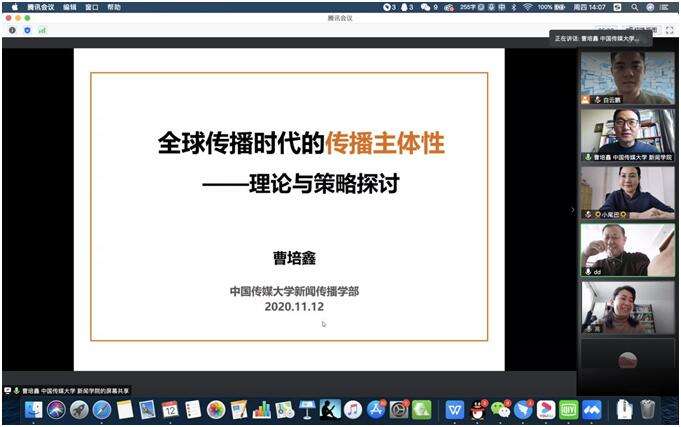Viewport: 681px width, 427px height.
Task: Open System Preferences gear in Dock
Action: pos(399,410)
